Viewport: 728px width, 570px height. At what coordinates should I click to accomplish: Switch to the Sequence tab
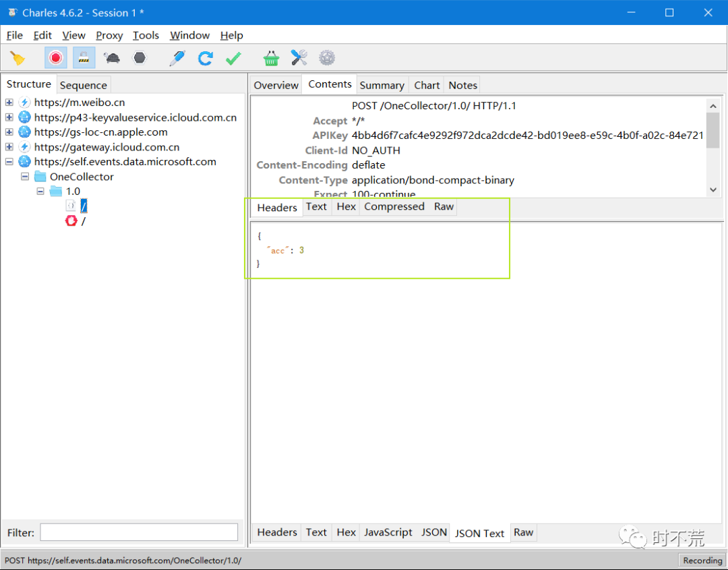click(83, 85)
